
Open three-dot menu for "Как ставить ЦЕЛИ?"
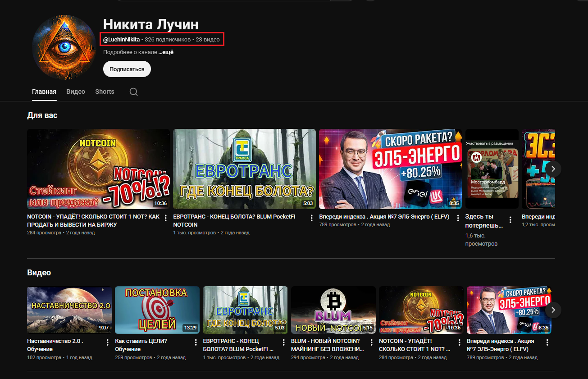click(196, 342)
